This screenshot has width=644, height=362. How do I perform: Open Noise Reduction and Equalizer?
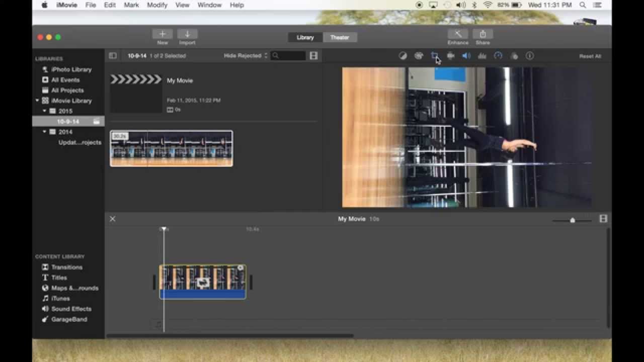pyautogui.click(x=482, y=56)
